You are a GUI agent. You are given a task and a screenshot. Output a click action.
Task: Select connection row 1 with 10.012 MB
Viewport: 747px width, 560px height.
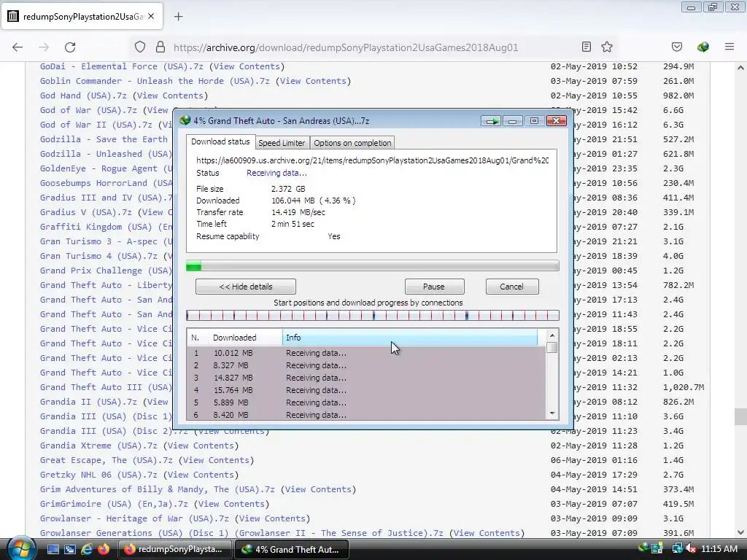tap(366, 353)
